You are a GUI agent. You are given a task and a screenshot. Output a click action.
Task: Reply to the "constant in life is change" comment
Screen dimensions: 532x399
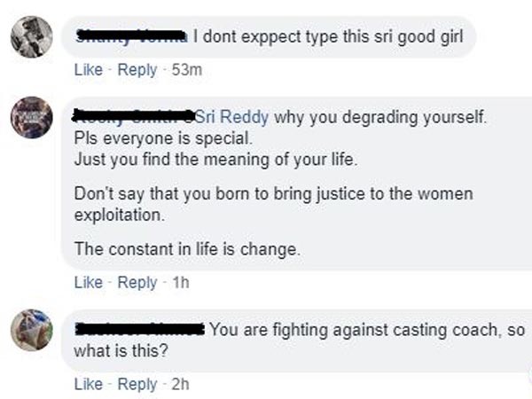137,283
